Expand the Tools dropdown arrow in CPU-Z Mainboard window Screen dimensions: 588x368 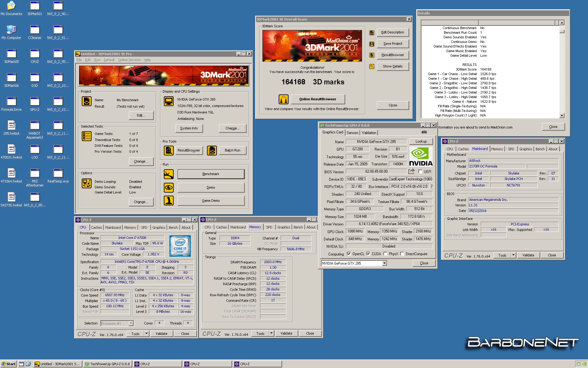point(513,255)
